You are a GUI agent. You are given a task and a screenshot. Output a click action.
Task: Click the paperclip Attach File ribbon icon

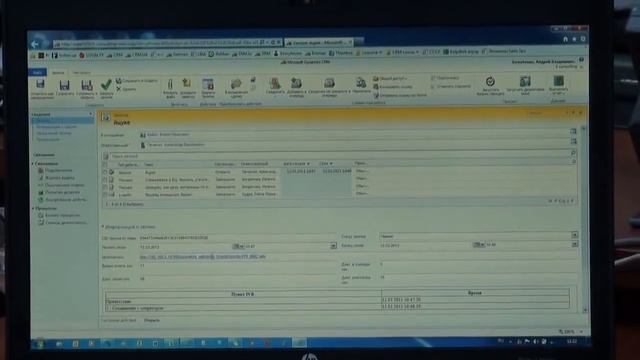170,84
